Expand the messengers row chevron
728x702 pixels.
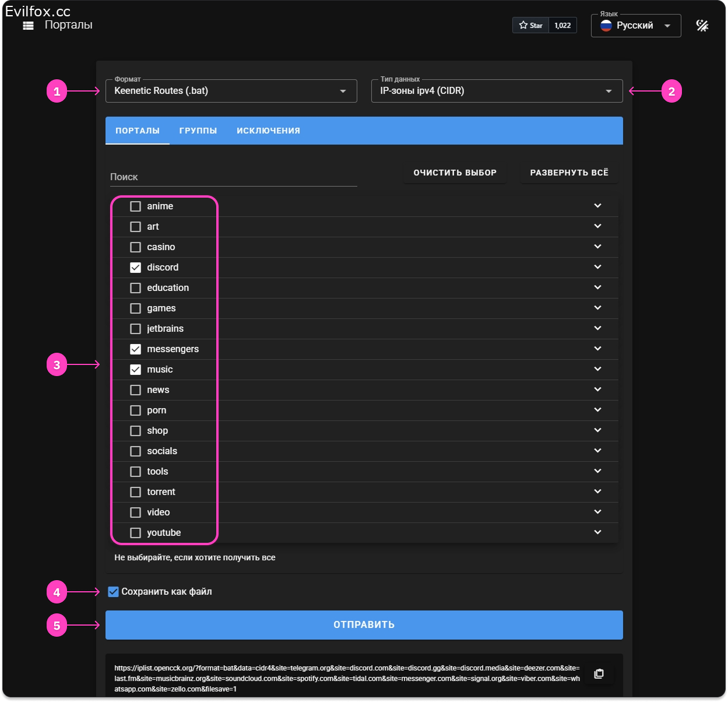click(597, 349)
